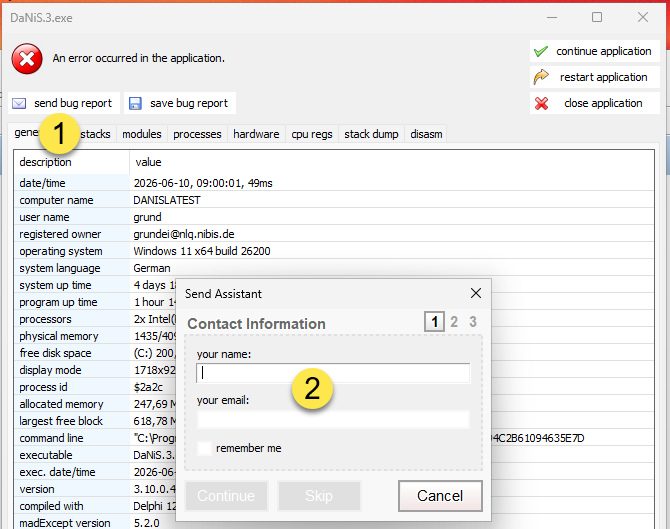Click the green checkmark continue application icon

[541, 51]
